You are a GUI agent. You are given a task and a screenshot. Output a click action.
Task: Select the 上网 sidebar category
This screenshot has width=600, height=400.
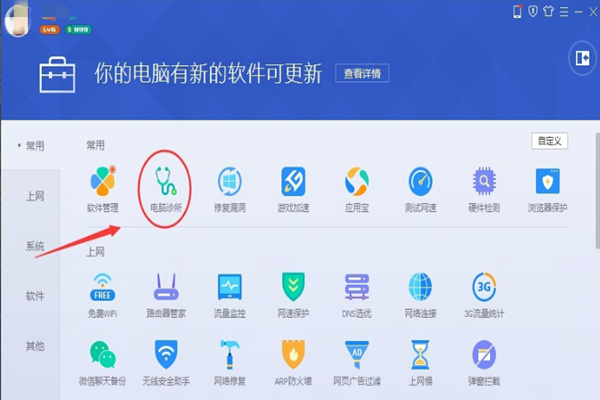coord(35,196)
